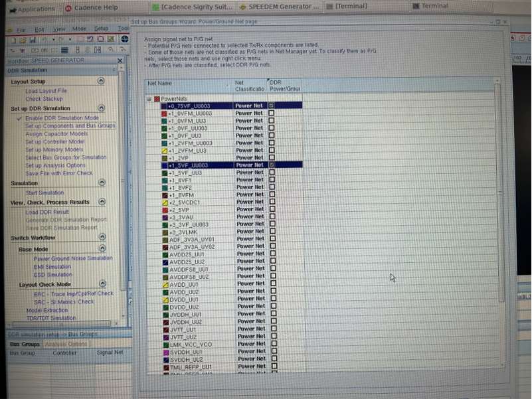The width and height of the screenshot is (532, 399).
Task: Open the Setup menu
Action: click(x=101, y=29)
